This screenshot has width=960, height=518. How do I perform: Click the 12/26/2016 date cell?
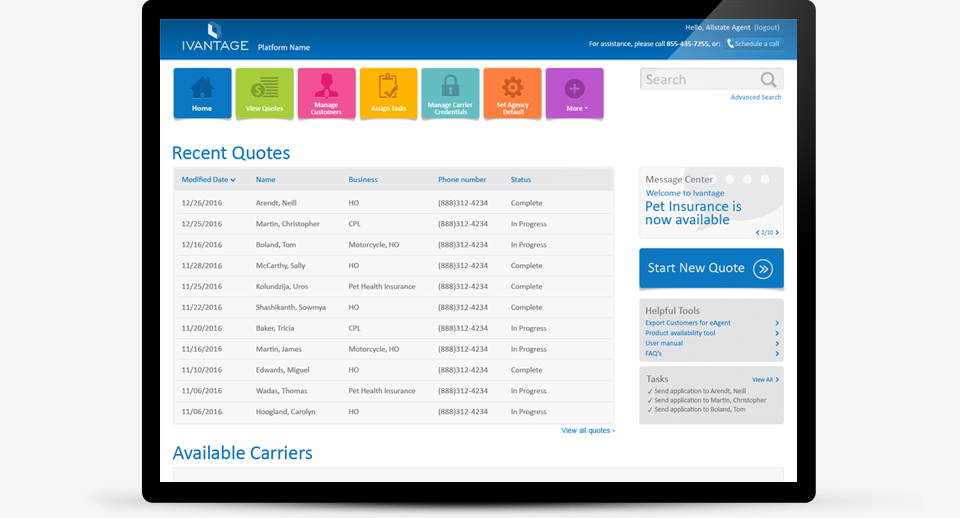tap(201, 203)
